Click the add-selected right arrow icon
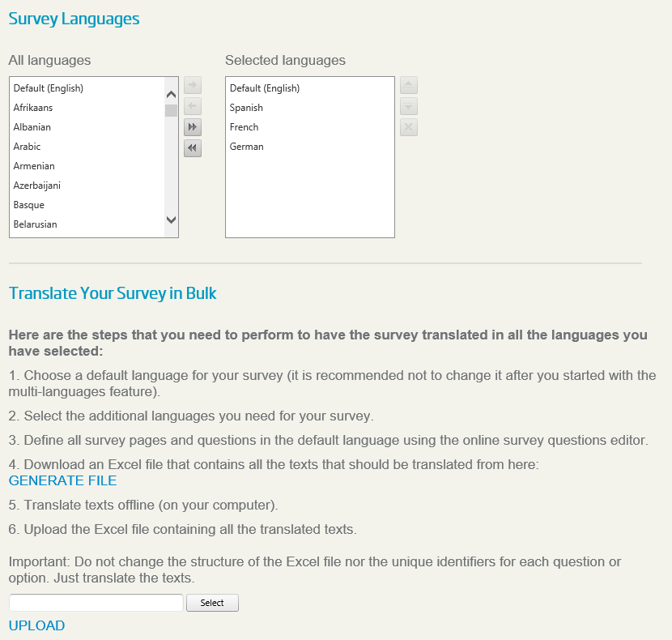Viewport: 672px width, 640px height. point(193,85)
